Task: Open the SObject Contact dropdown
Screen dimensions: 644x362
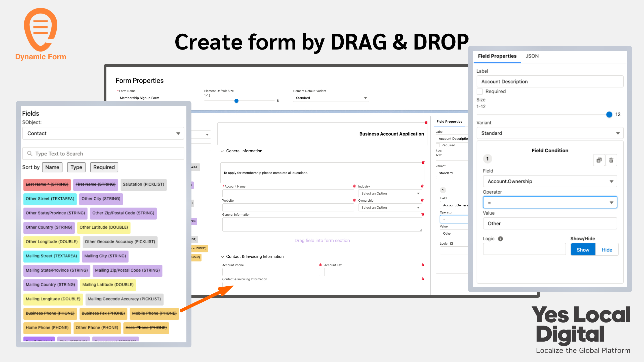Action: 103,133
